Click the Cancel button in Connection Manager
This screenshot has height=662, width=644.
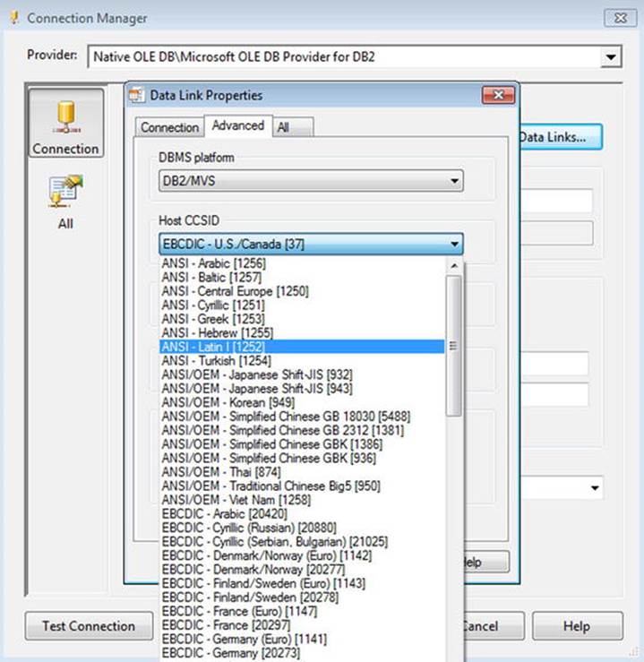pos(494,625)
